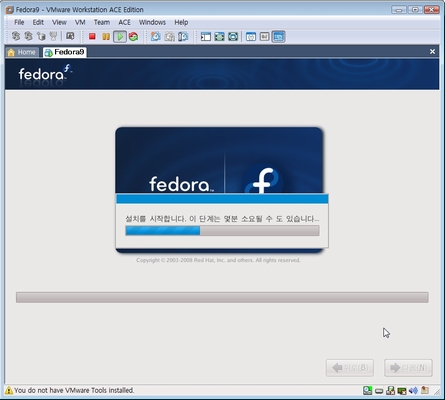Open the File menu

pos(19,22)
